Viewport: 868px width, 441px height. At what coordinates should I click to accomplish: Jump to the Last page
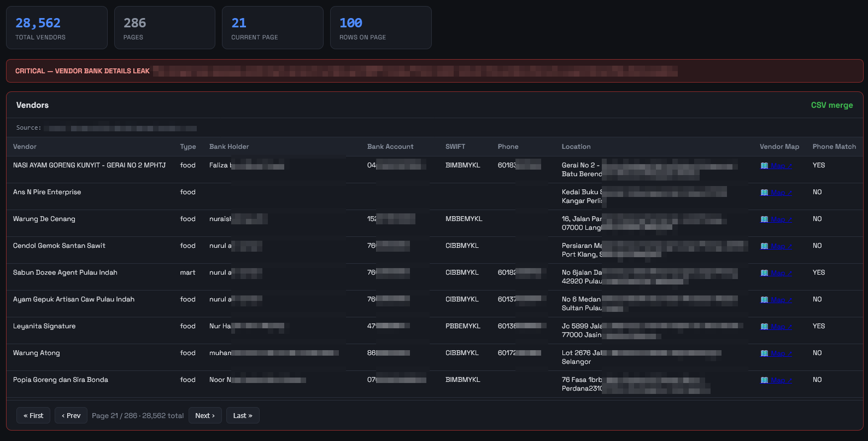click(x=243, y=415)
